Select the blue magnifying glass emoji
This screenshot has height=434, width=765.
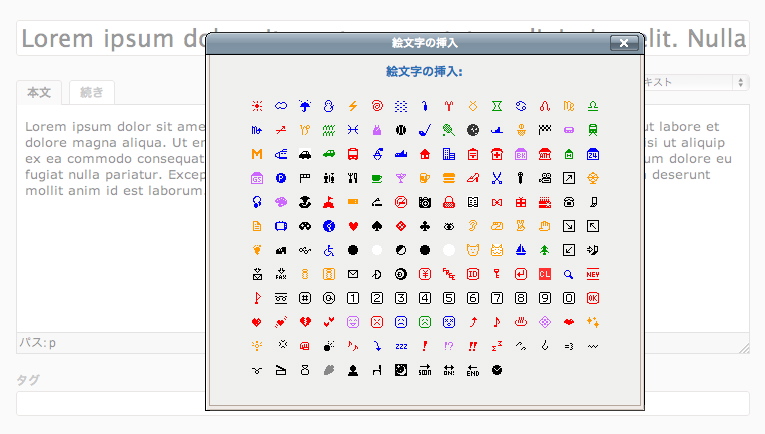(569, 274)
